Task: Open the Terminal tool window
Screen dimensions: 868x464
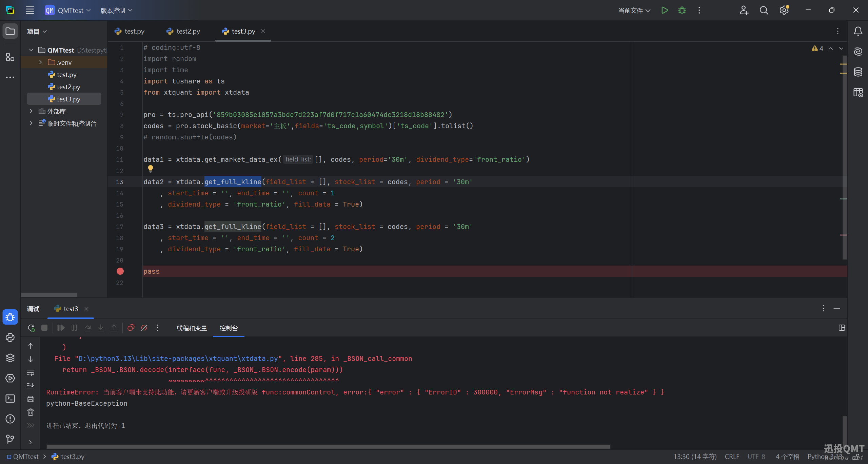Action: (x=10, y=399)
